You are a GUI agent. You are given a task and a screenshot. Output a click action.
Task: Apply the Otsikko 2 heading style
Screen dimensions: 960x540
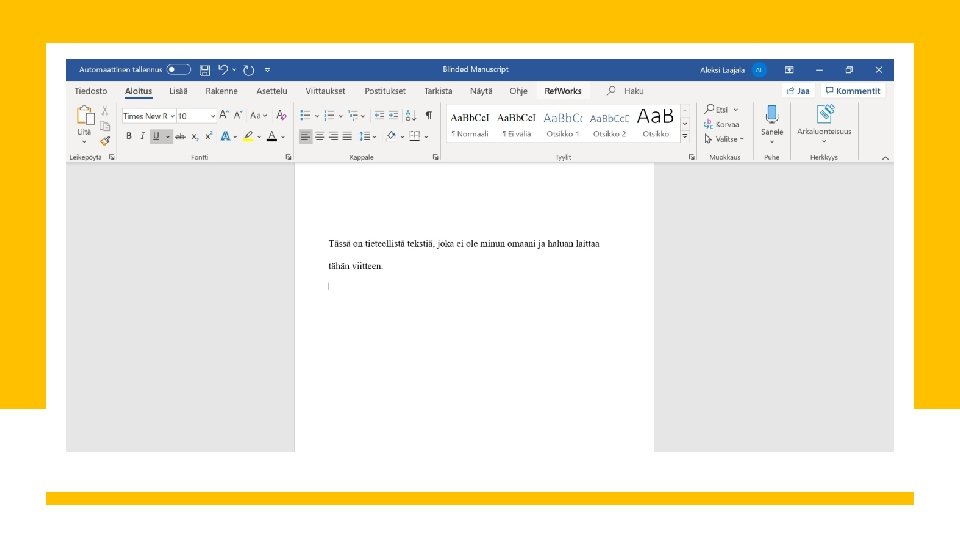pos(609,124)
